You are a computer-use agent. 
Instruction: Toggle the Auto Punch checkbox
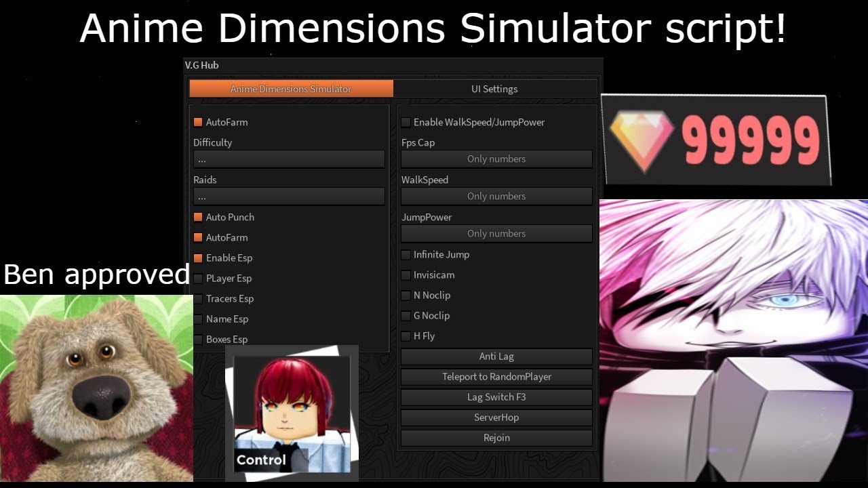point(198,218)
